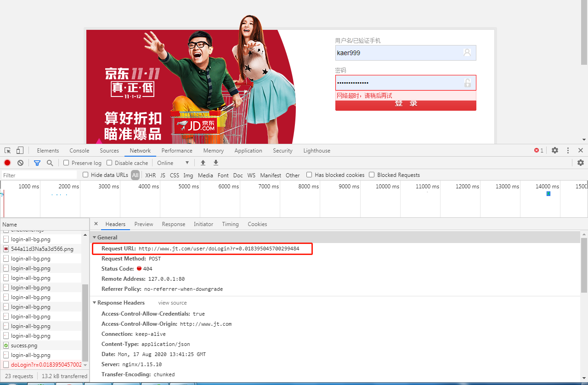The width and height of the screenshot is (588, 385).
Task: Click the user icon in the username field
Action: 467,52
